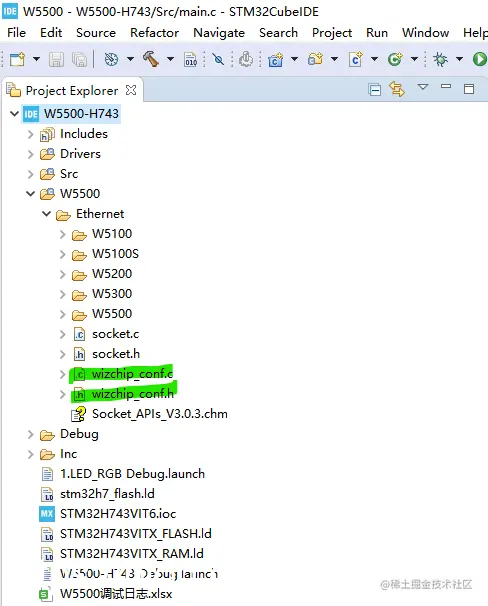Collapse the Ethernet folder
The image size is (488, 606).
tap(46, 214)
